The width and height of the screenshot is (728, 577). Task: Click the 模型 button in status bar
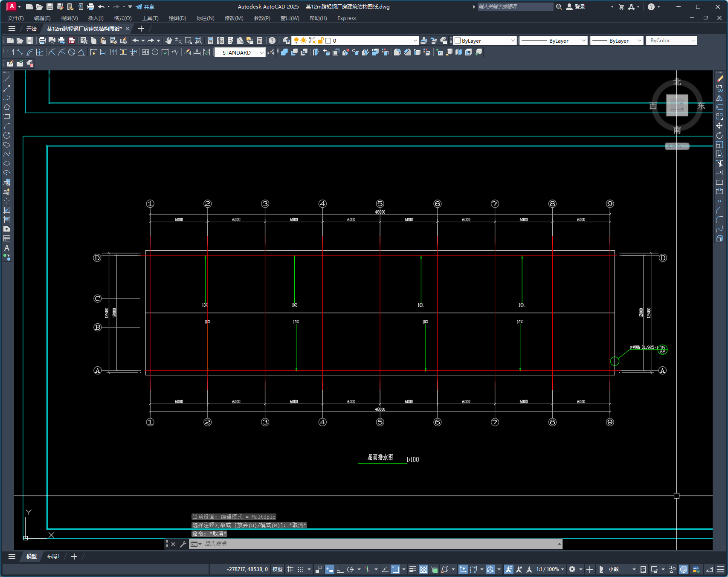click(x=278, y=569)
